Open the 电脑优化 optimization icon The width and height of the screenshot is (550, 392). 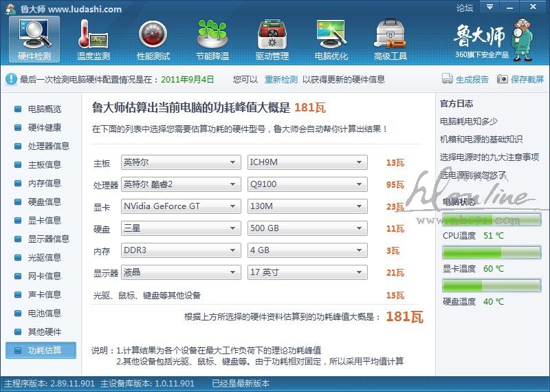(331, 34)
